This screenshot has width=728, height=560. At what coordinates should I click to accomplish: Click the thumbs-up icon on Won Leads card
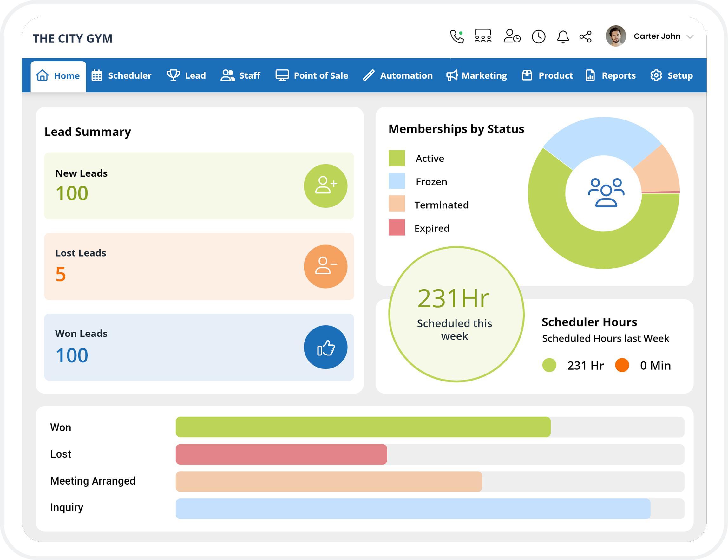(x=326, y=347)
